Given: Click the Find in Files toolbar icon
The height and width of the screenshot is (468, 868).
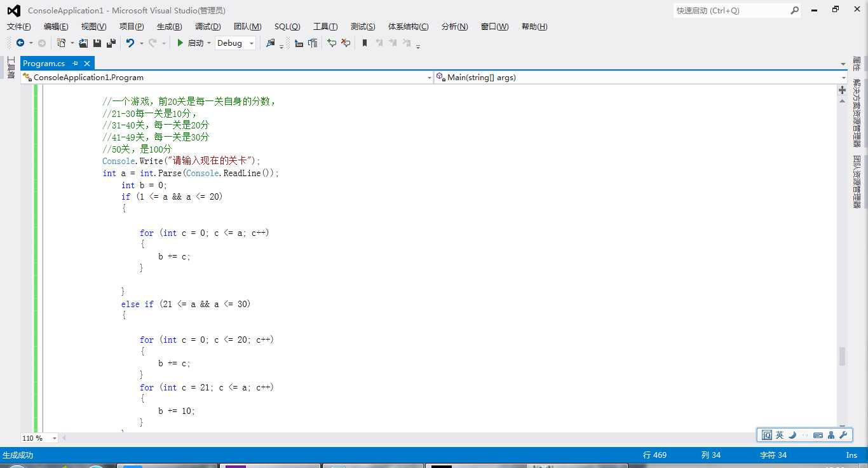Looking at the screenshot, I should pyautogui.click(x=271, y=43).
